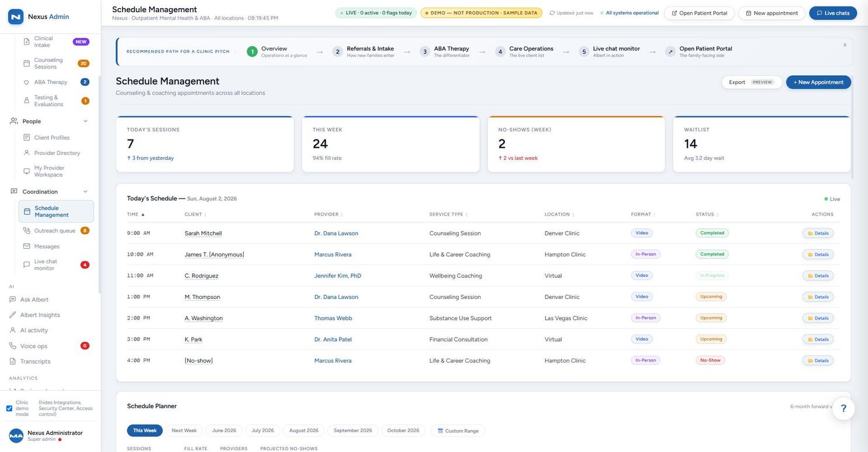This screenshot has height=452, width=868.
Task: Click the blue + New Appointment button
Action: pos(818,82)
